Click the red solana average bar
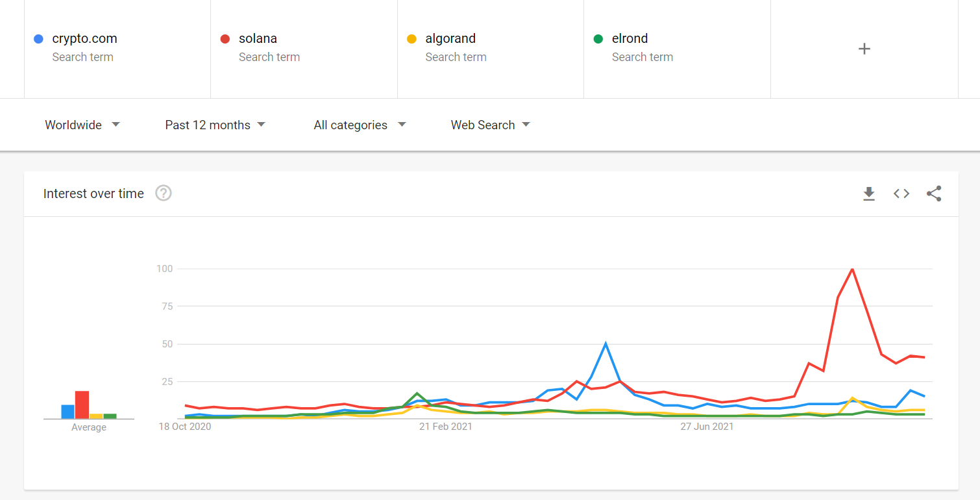This screenshot has height=500, width=980. coord(82,405)
